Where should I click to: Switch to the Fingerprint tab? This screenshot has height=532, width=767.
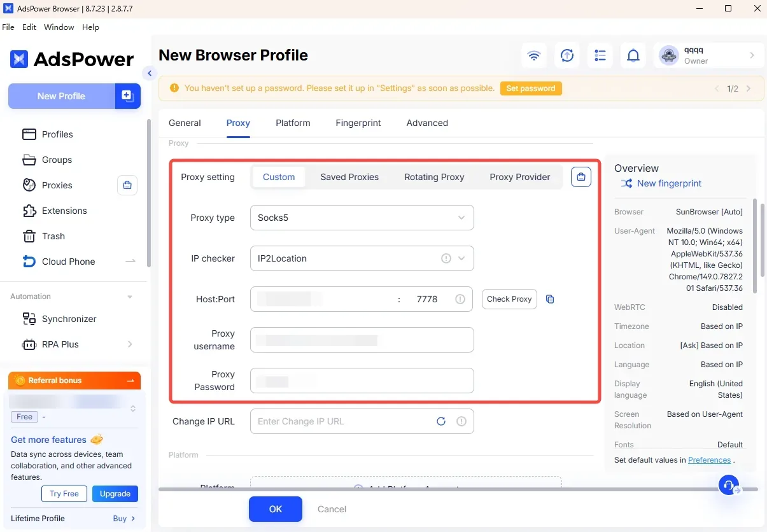358,123
